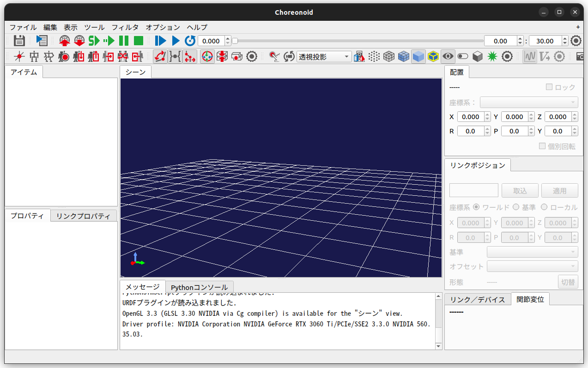This screenshot has height=368, width=588.
Task: Open time bar settings gear icon
Action: pos(576,41)
